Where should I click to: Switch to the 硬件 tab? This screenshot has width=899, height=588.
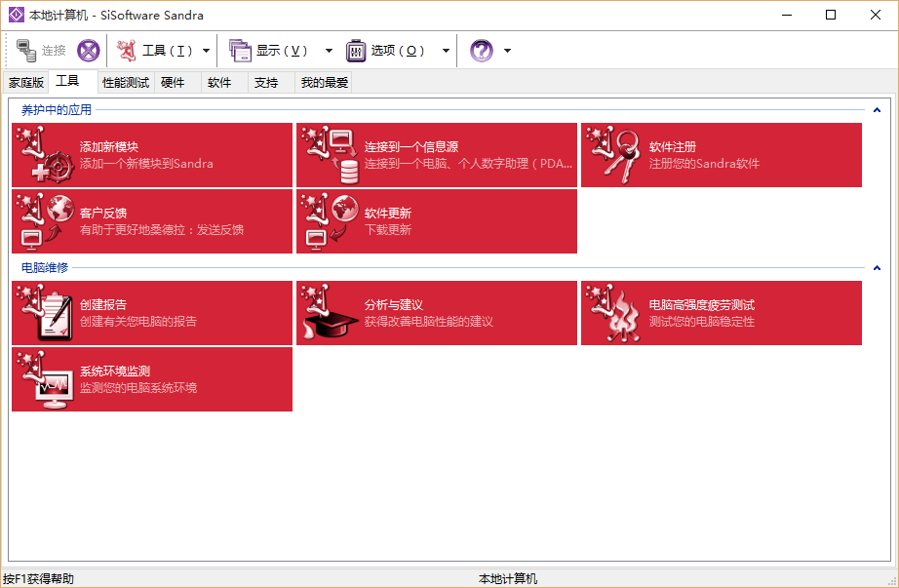[173, 83]
